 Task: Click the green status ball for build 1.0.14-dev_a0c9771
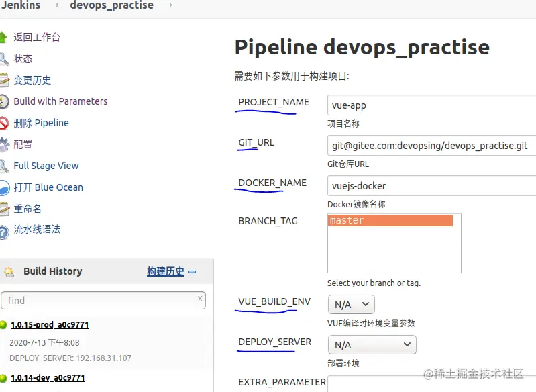[3, 378]
